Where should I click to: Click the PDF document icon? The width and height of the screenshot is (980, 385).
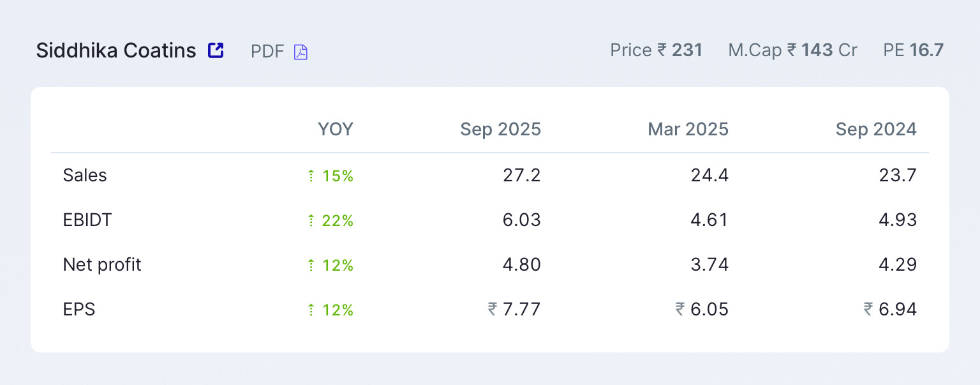[x=301, y=52]
